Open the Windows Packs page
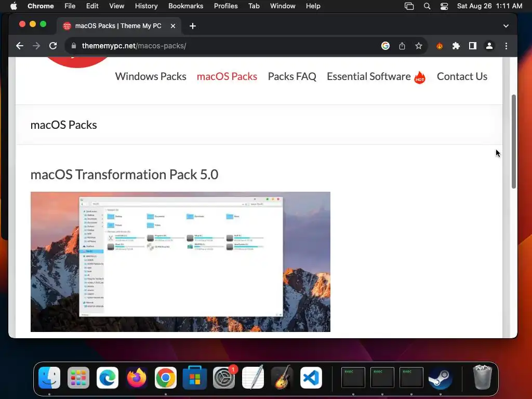This screenshot has width=532, height=399. point(151,76)
